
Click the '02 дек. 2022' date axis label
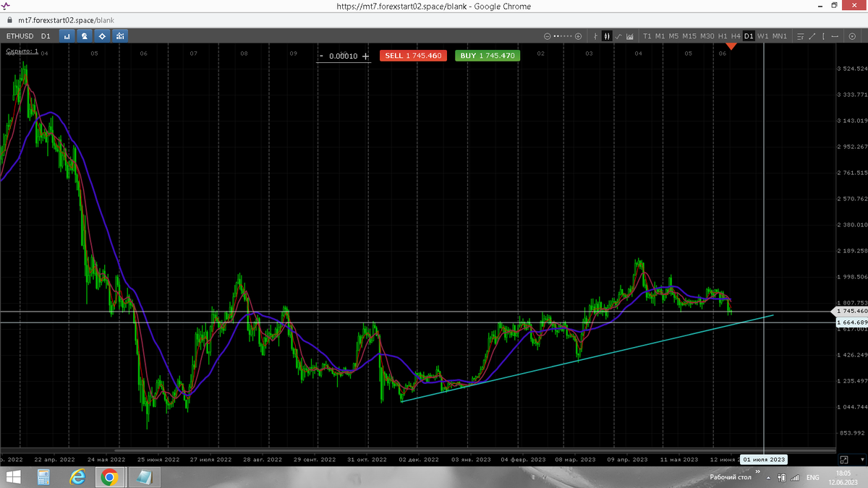[x=420, y=459]
